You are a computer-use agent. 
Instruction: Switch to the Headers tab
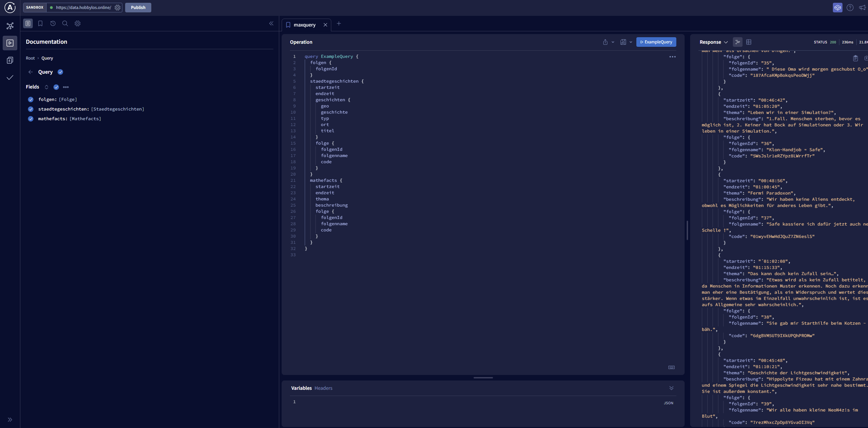pyautogui.click(x=323, y=388)
